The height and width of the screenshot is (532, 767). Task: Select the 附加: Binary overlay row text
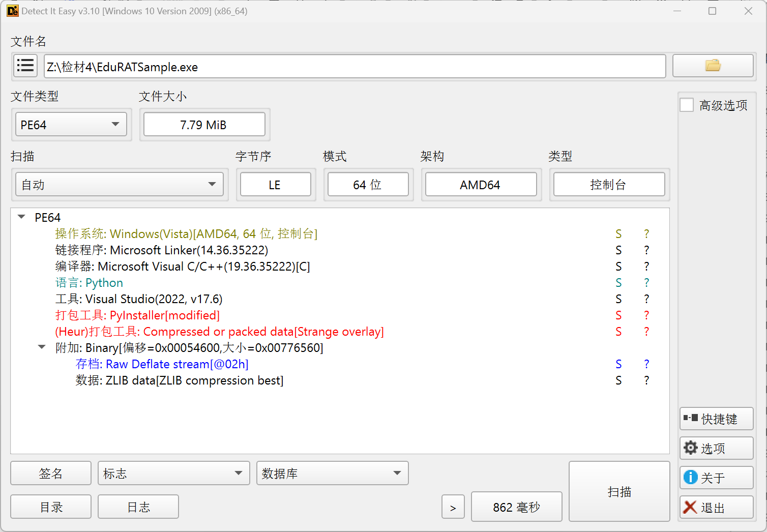tap(189, 347)
